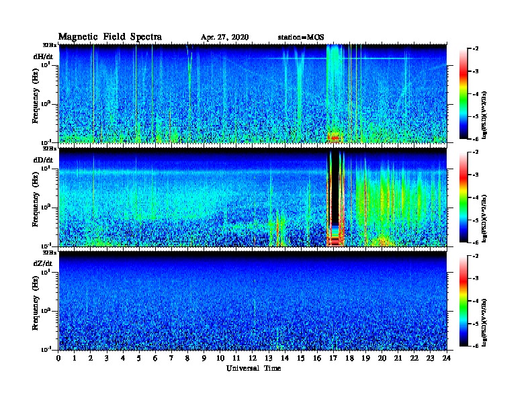Click the dD/dt spectrogram plot
Viewport: 532px width, 411px height.
[253, 197]
